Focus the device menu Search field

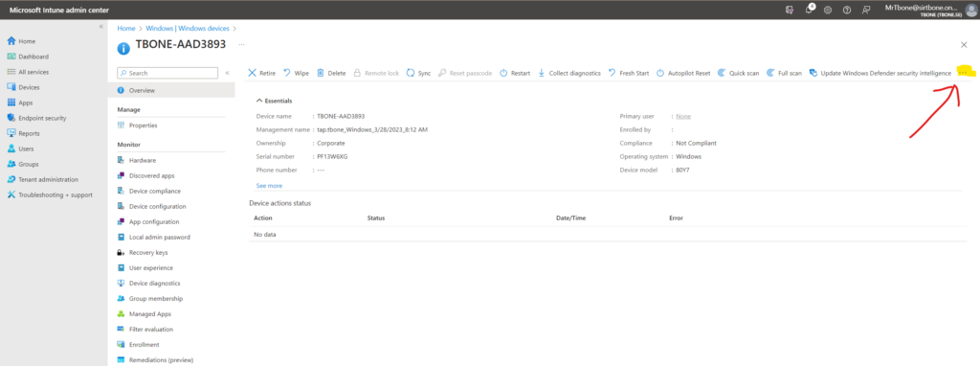click(x=167, y=73)
